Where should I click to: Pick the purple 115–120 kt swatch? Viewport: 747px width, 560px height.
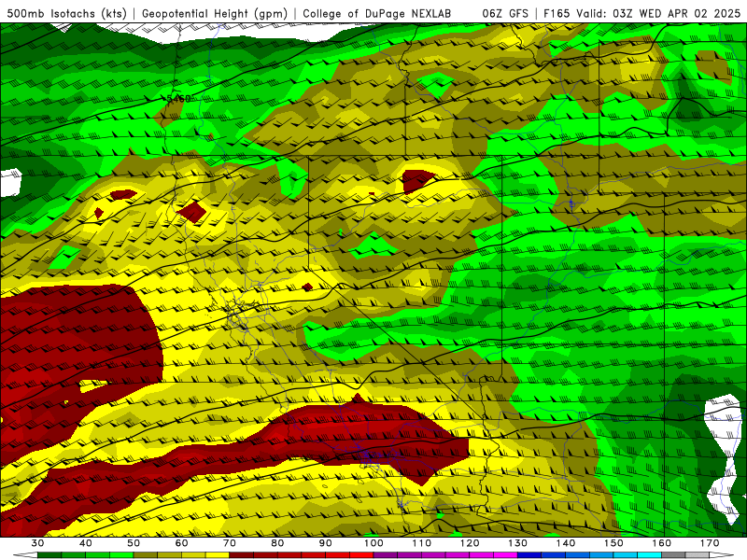click(x=458, y=555)
